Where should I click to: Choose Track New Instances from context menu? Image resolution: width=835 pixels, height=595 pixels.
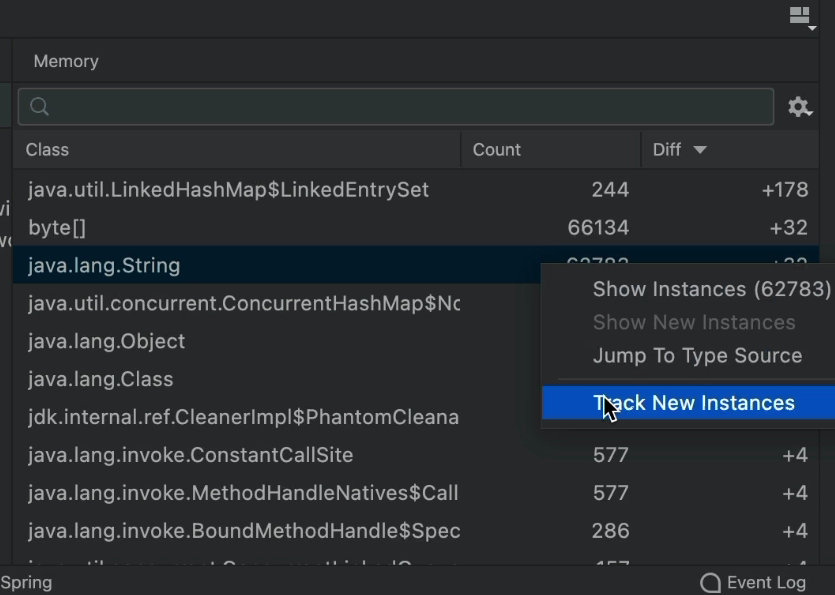[693, 403]
